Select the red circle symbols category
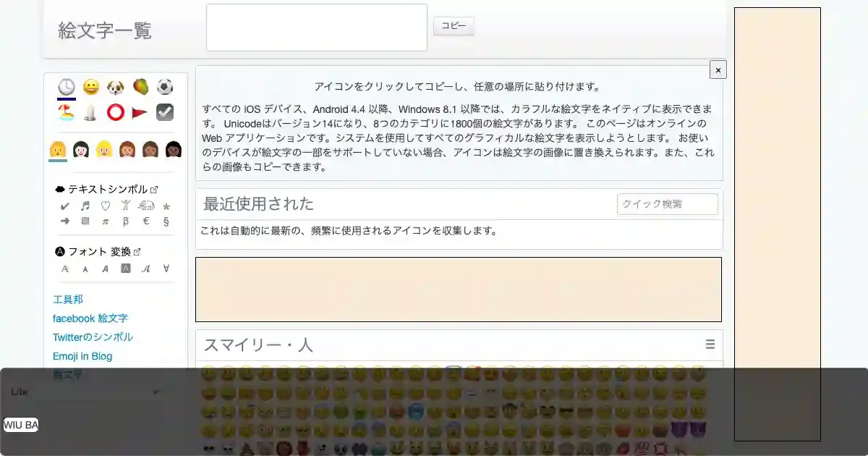 116,112
